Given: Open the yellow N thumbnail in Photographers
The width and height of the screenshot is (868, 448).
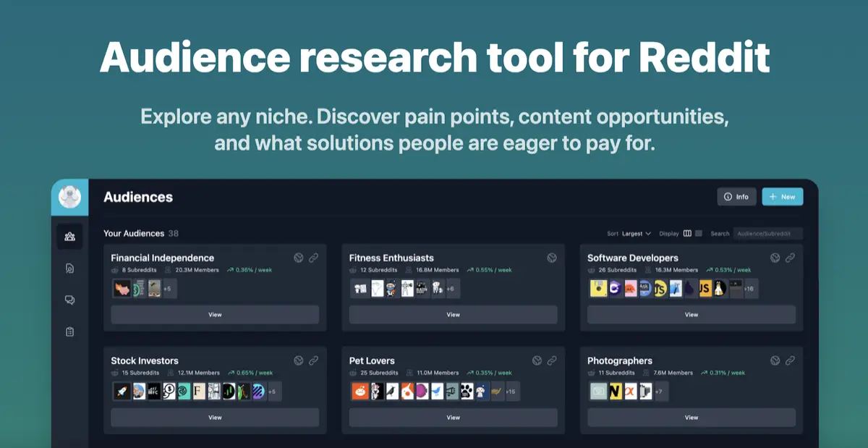Looking at the screenshot, I should [616, 392].
